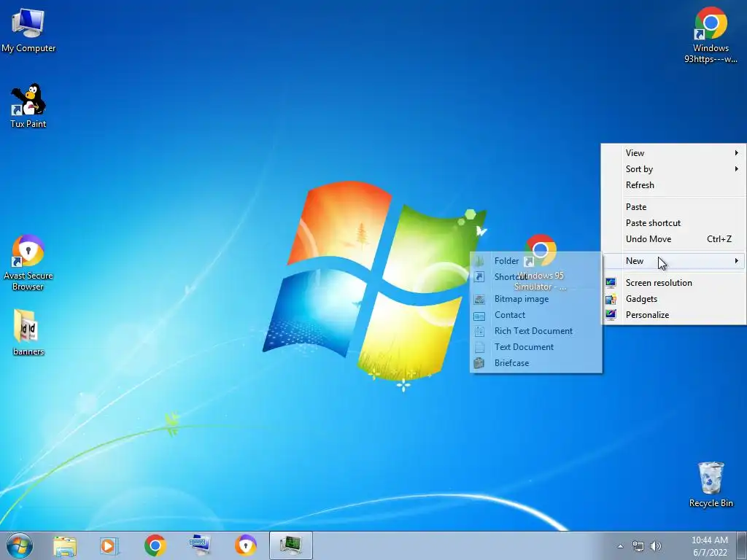Create a new Text Document

536,347
